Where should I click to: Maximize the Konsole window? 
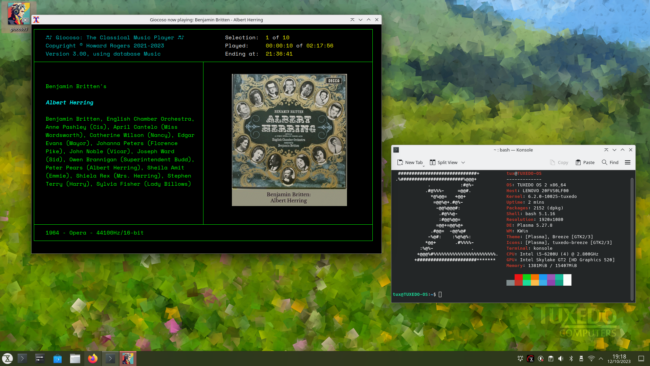click(x=622, y=150)
